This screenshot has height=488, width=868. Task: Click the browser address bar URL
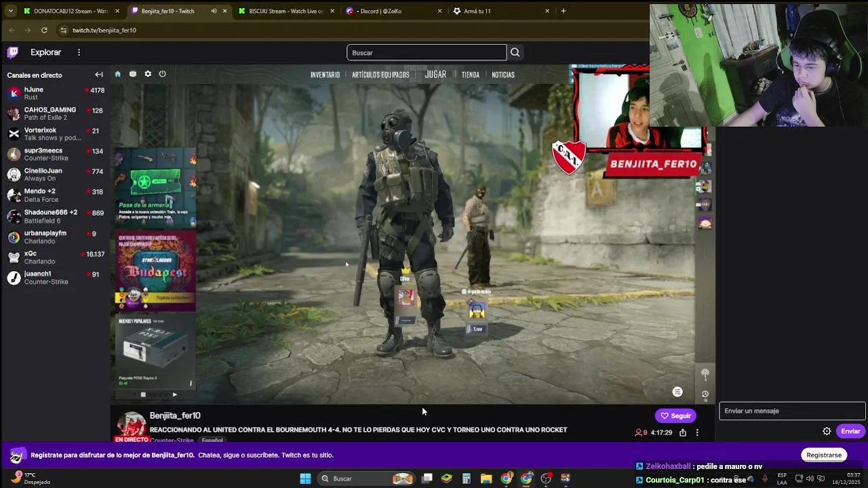104,30
